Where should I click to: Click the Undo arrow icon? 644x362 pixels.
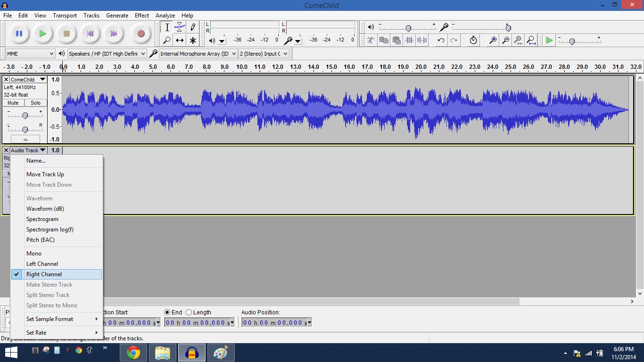click(x=441, y=41)
